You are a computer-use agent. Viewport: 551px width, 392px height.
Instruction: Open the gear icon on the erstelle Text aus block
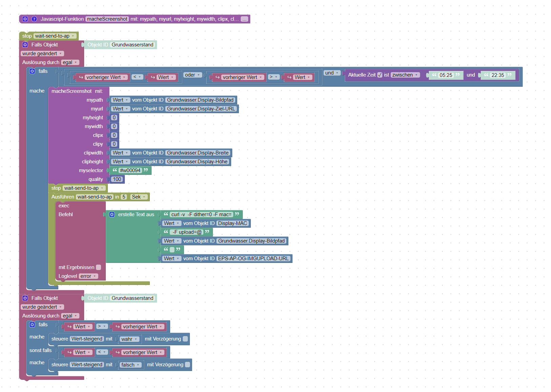[x=112, y=214]
